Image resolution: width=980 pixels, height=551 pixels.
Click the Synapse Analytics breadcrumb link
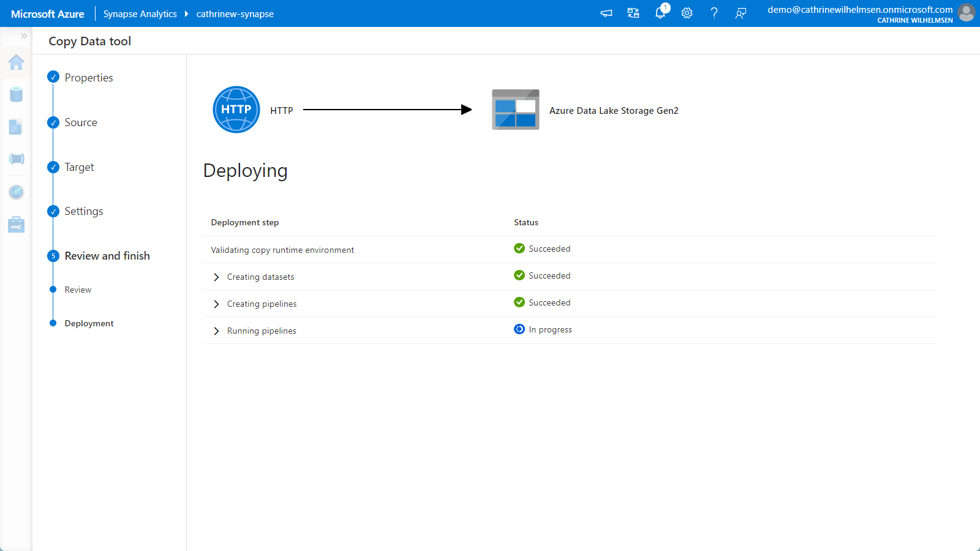pos(140,14)
